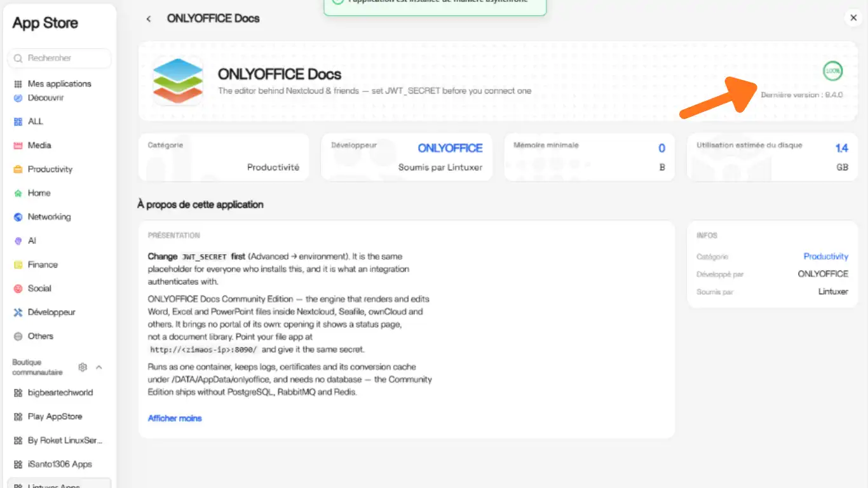Click the À propos de cette application heading
The width and height of the screenshot is (868, 488).
200,205
